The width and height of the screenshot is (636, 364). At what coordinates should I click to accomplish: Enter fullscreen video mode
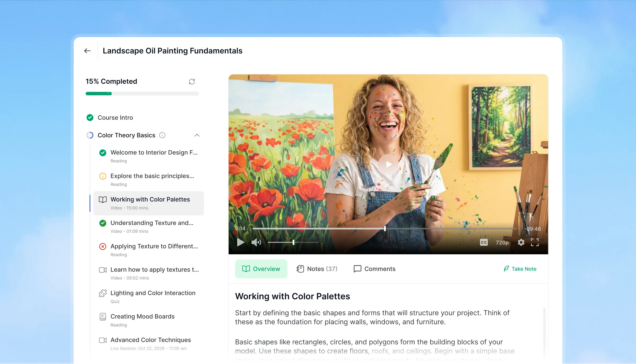(535, 242)
